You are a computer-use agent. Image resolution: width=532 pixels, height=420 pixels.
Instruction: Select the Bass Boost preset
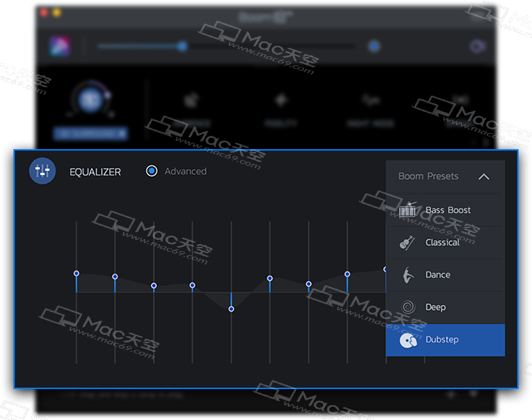coord(445,210)
